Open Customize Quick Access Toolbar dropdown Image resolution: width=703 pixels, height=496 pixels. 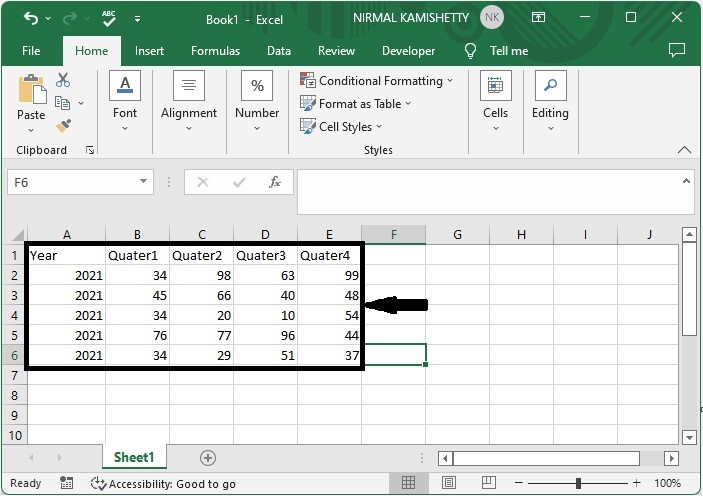point(137,19)
